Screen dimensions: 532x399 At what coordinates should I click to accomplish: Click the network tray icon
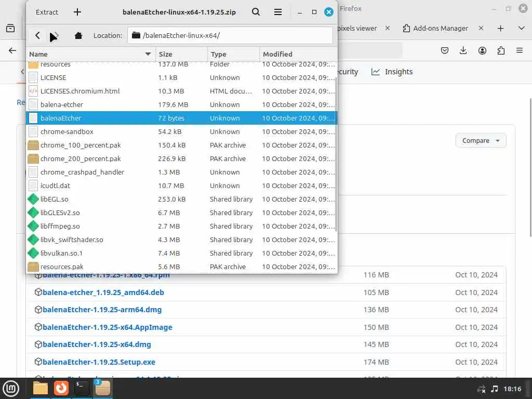pyautogui.click(x=482, y=389)
